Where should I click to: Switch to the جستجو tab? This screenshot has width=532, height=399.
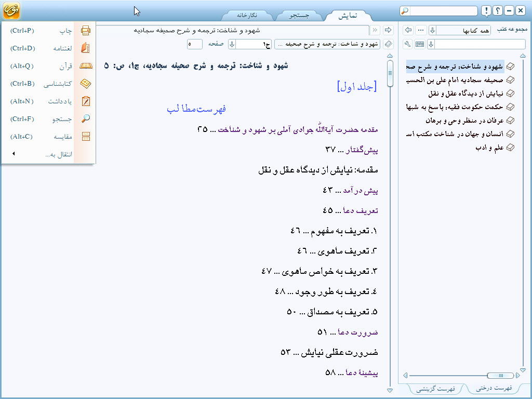(x=299, y=15)
